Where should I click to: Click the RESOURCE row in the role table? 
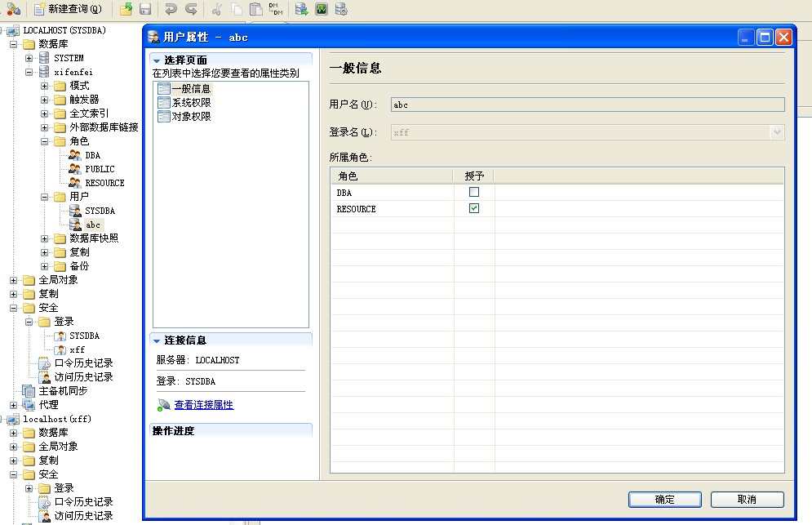click(x=557, y=208)
